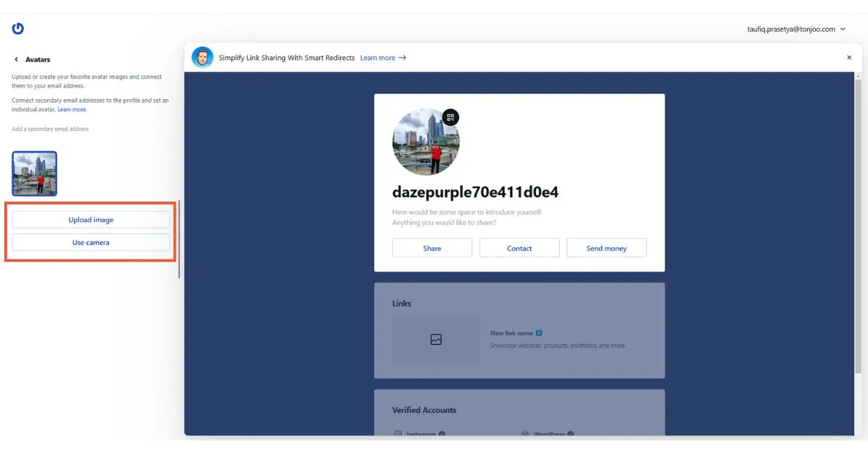
Task: Click the Send money button
Action: point(606,247)
